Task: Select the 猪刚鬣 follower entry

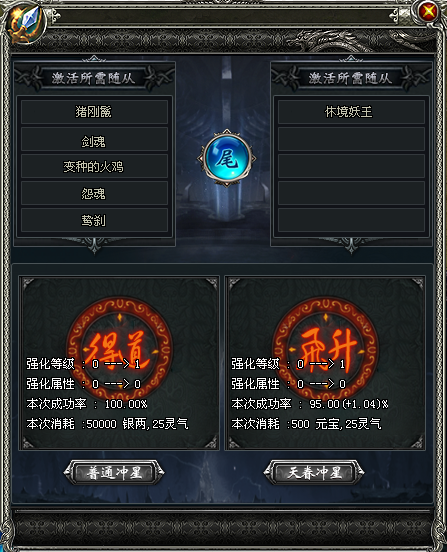Action: tap(94, 112)
